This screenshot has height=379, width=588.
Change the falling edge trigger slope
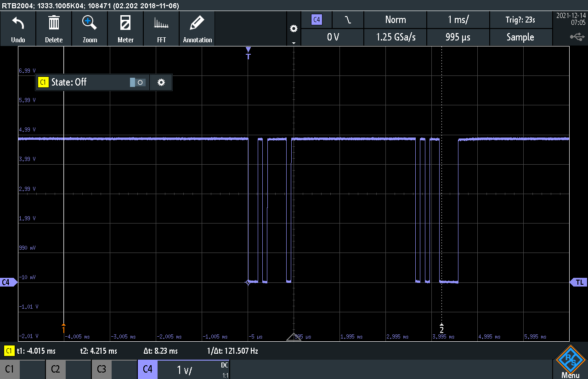click(348, 20)
